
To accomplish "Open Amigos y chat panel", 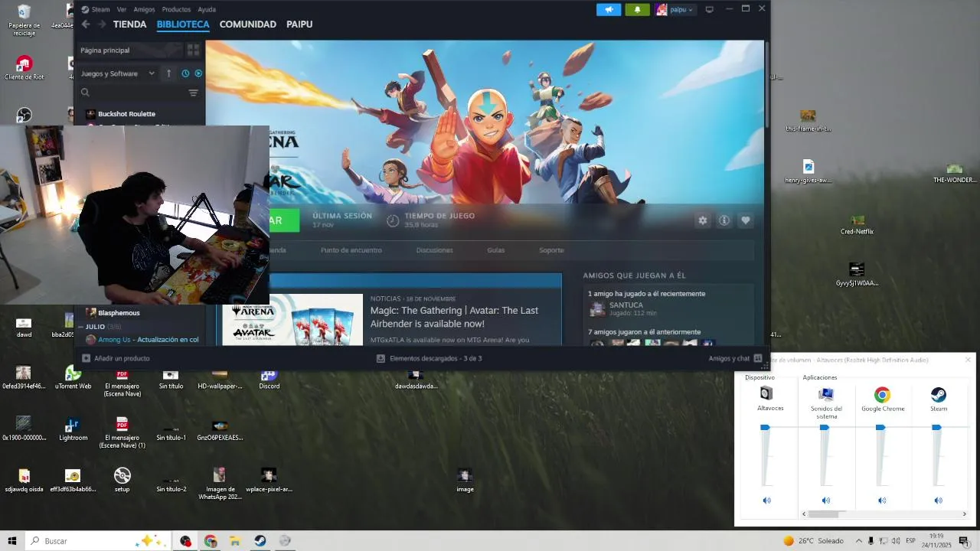I will [735, 358].
